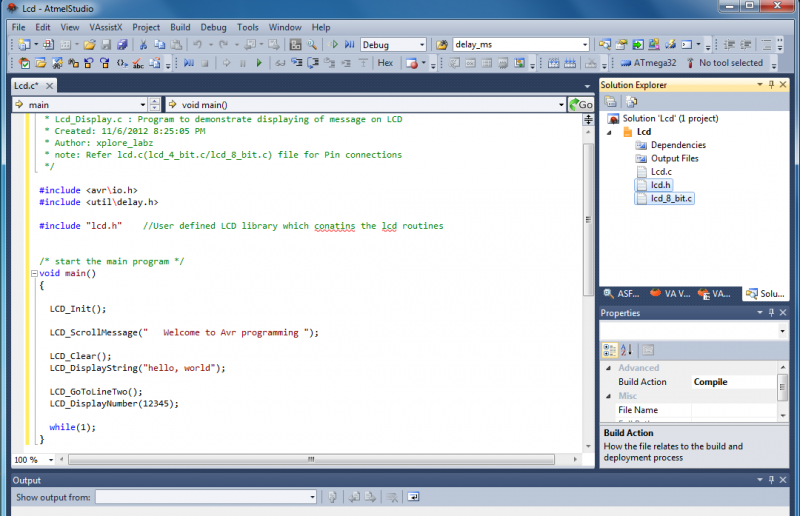Click the Go button beside method dropdown
Viewport: 800px width, 516px height.
[581, 105]
